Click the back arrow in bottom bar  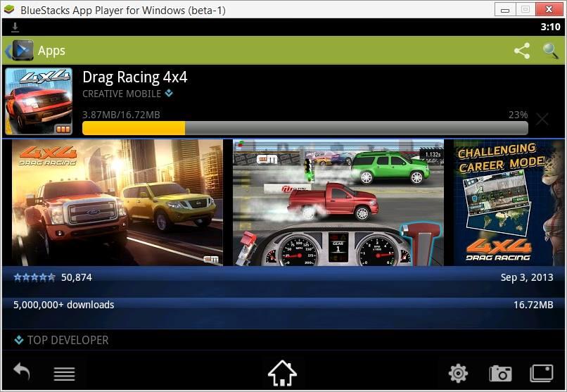[22, 372]
